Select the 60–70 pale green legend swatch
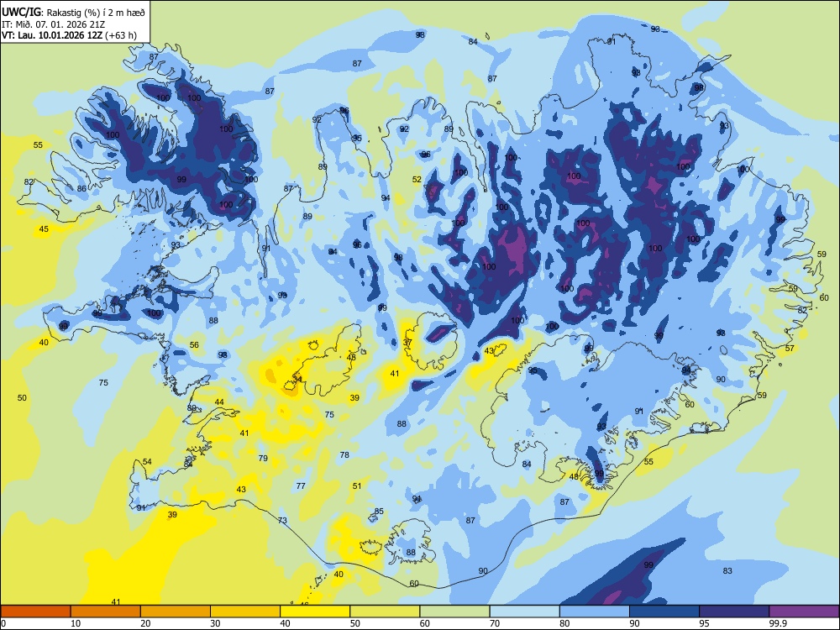The height and width of the screenshot is (630, 840). (454, 612)
